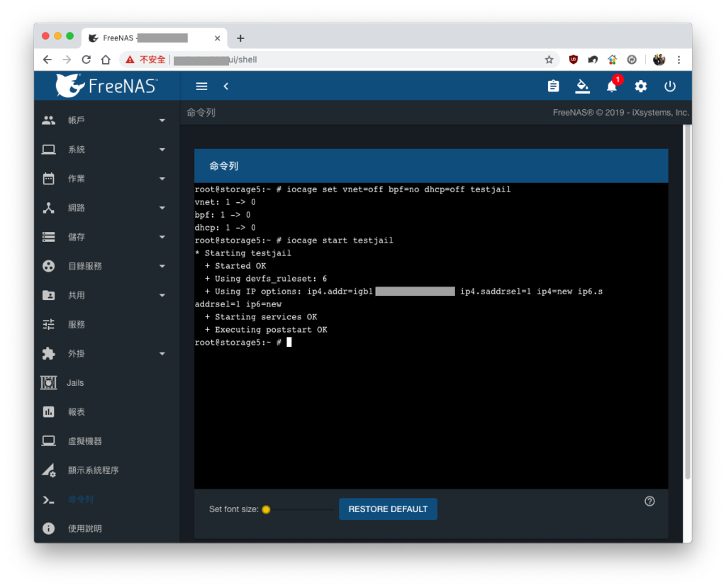Click the page vertical scrollbar
Screen dimensions: 726x588
[688, 301]
